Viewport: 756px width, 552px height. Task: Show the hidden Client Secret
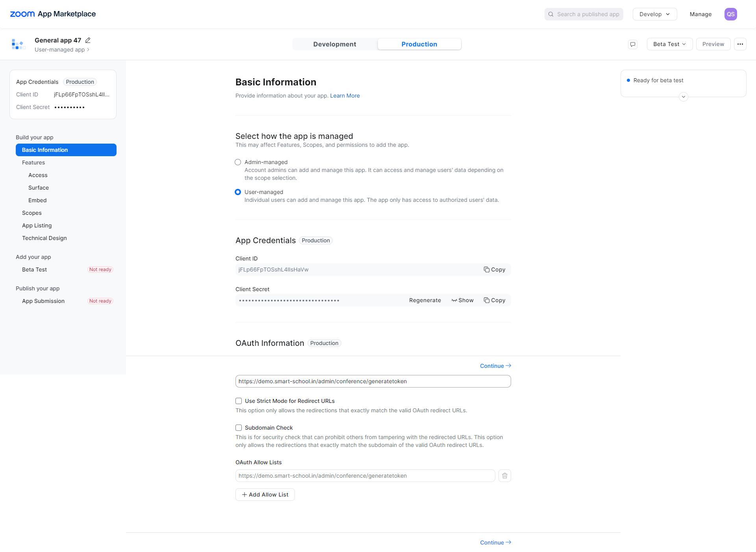point(462,300)
